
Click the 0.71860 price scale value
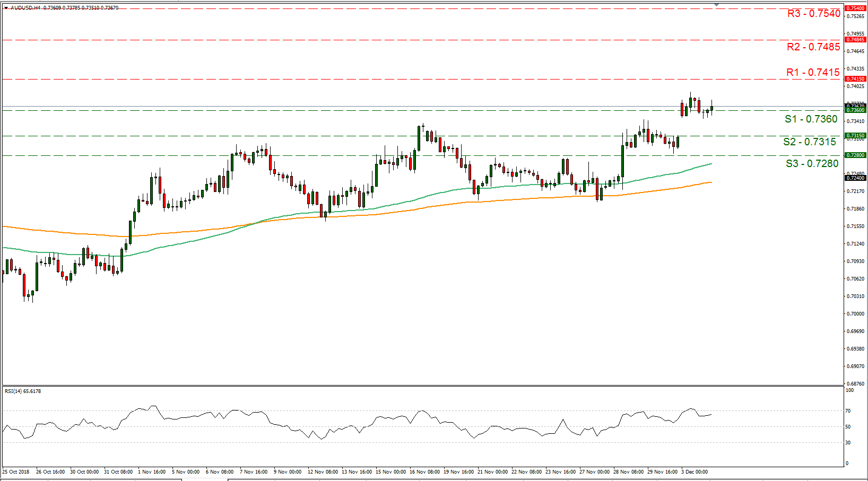pyautogui.click(x=856, y=209)
